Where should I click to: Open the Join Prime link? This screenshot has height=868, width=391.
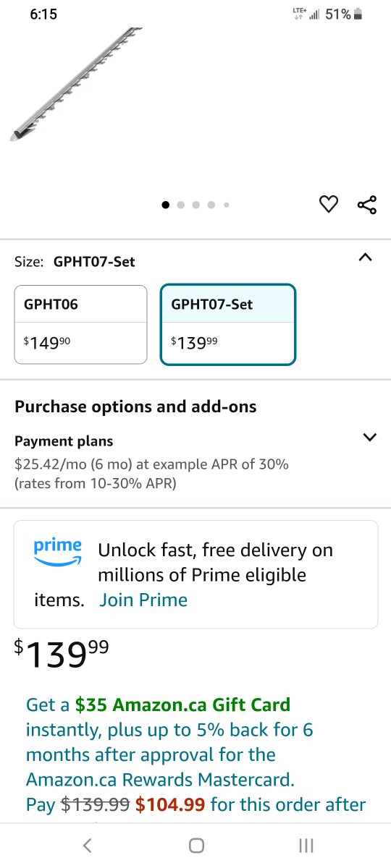pos(143,600)
